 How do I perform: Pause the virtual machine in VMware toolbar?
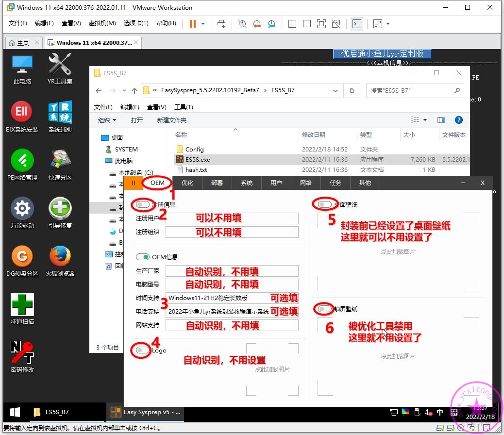pyautogui.click(x=193, y=24)
